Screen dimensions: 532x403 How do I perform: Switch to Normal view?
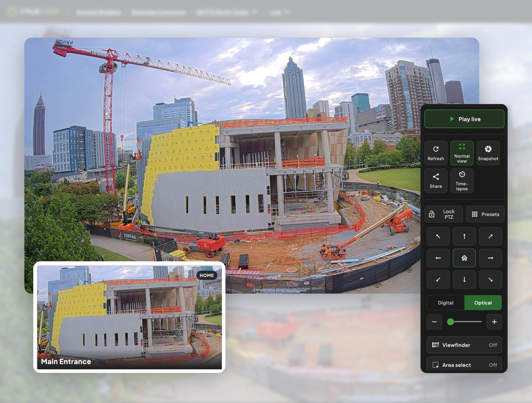[462, 153]
